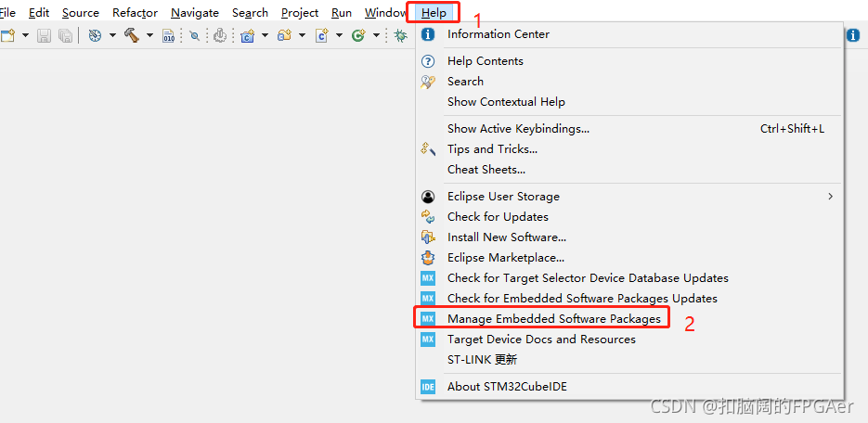Close the Help menu via its title
This screenshot has width=868, height=423.
(434, 12)
